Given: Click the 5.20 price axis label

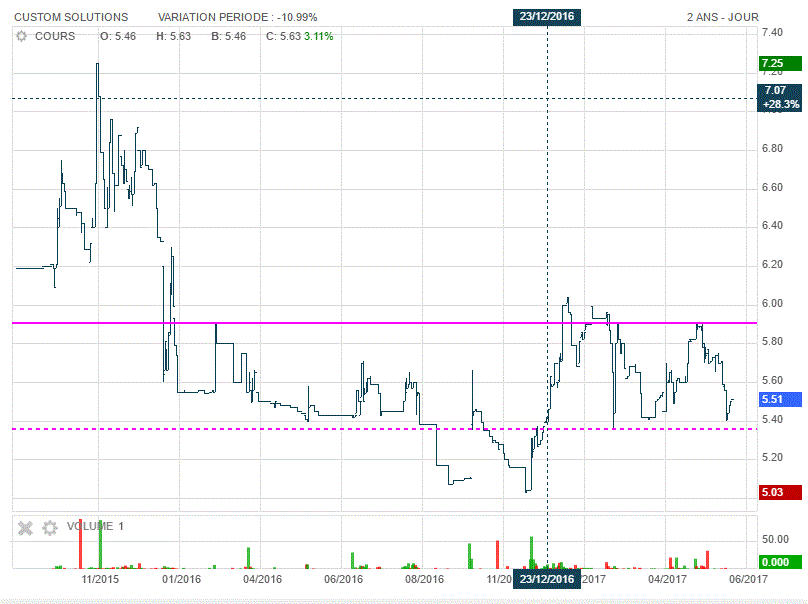Looking at the screenshot, I should coord(772,458).
